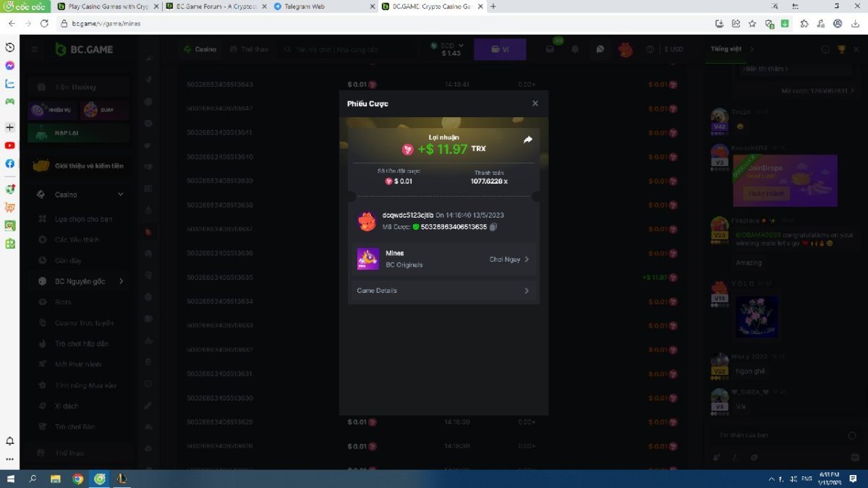Viewport: 868px width, 488px height.
Task: Bookmark this page with the star icon
Action: coord(752,23)
